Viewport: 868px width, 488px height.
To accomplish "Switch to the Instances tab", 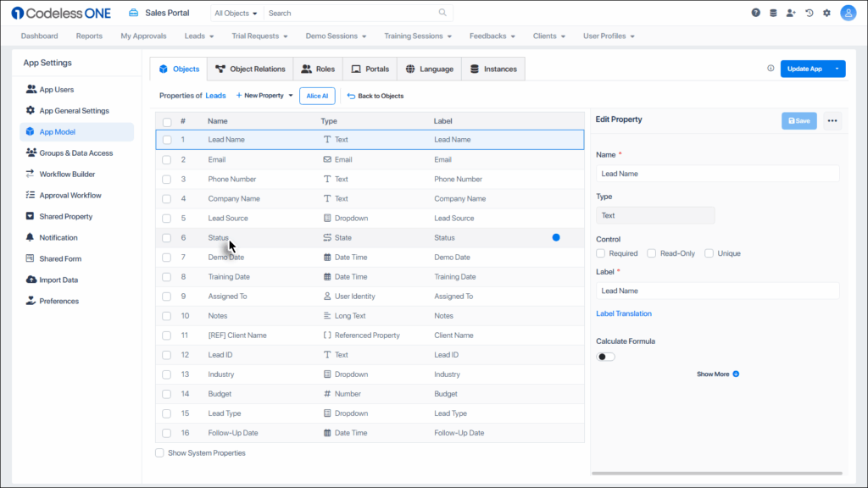I will click(x=493, y=68).
